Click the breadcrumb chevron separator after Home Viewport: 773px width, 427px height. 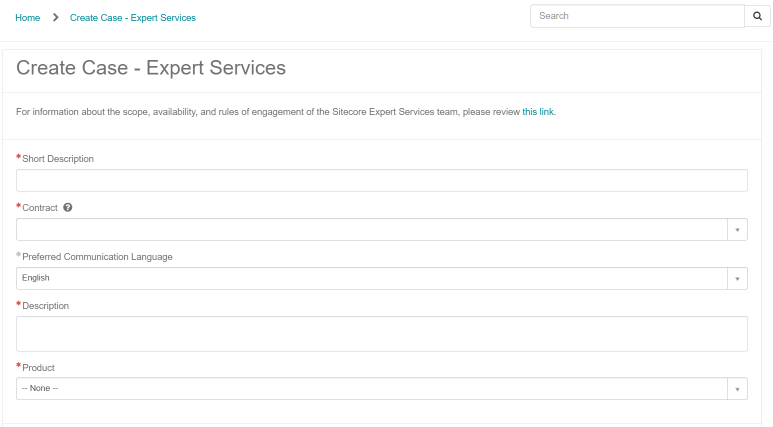point(56,18)
